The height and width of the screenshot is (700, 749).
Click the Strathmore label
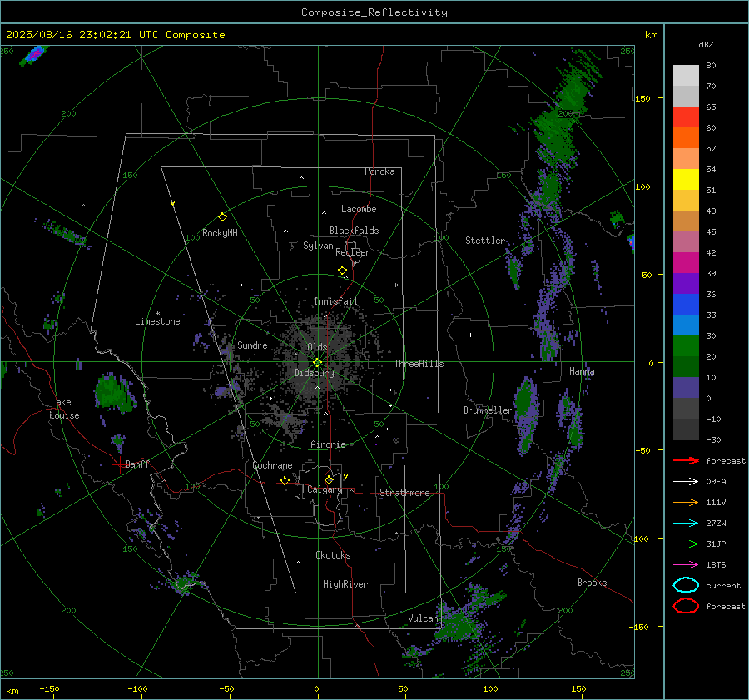[x=404, y=493]
